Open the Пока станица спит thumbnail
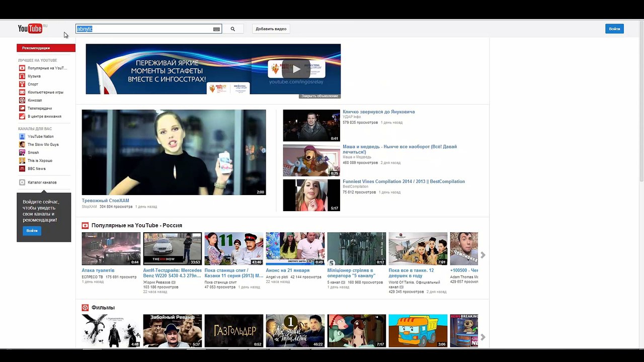This screenshot has width=644, height=362. tap(234, 248)
